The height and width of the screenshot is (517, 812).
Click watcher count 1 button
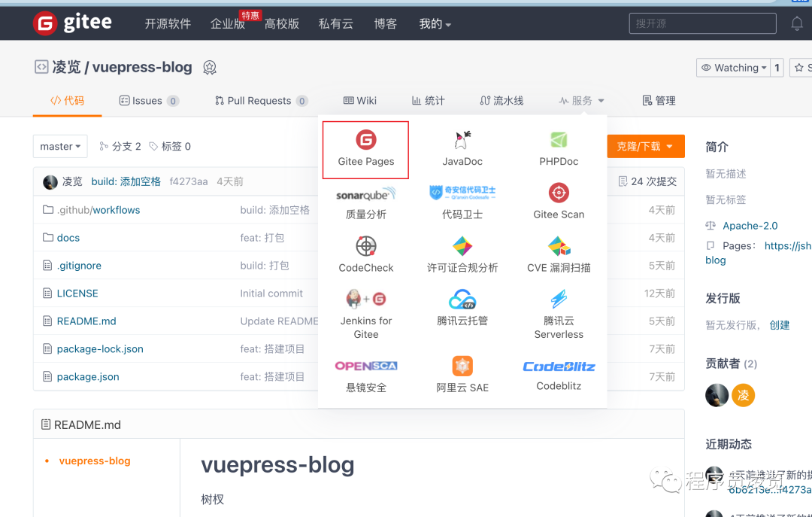click(777, 68)
